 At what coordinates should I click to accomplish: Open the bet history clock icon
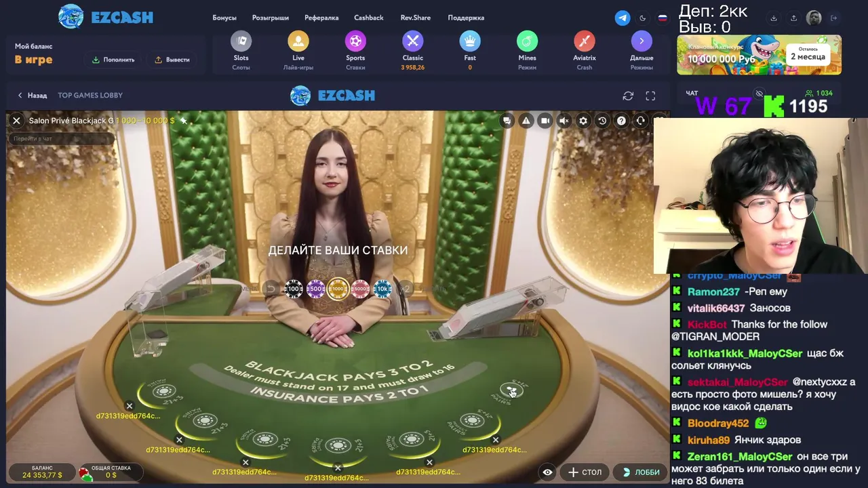602,121
